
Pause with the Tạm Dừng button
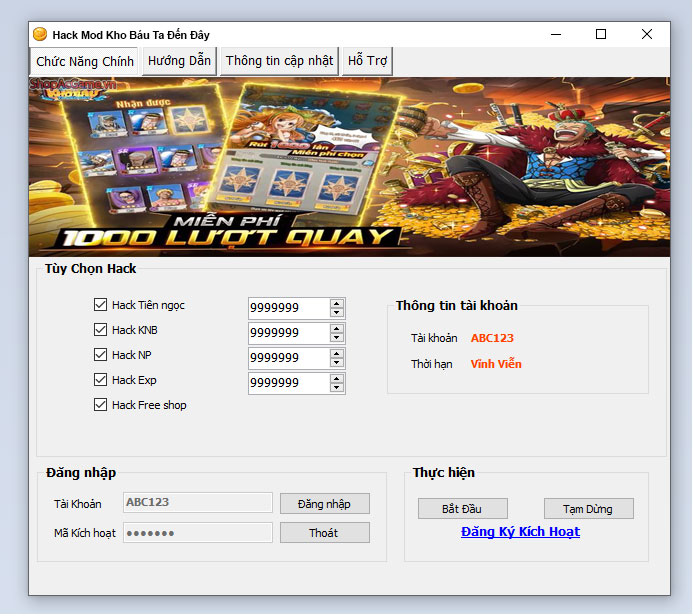click(x=589, y=509)
